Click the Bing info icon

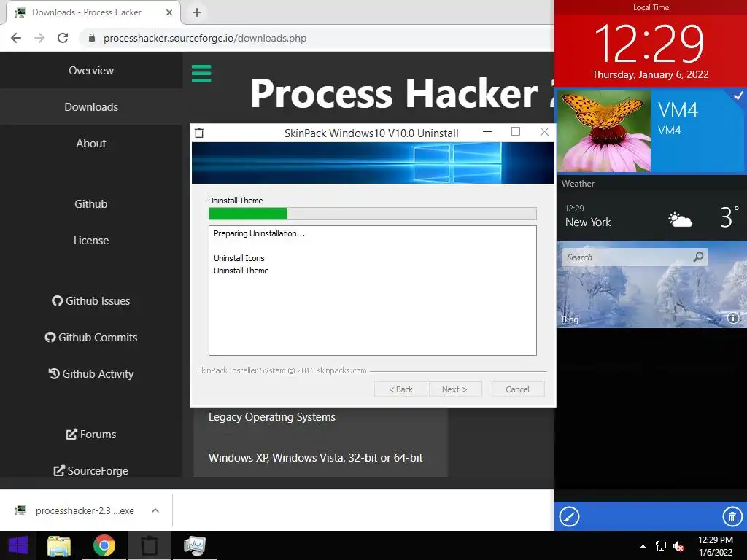coord(733,318)
